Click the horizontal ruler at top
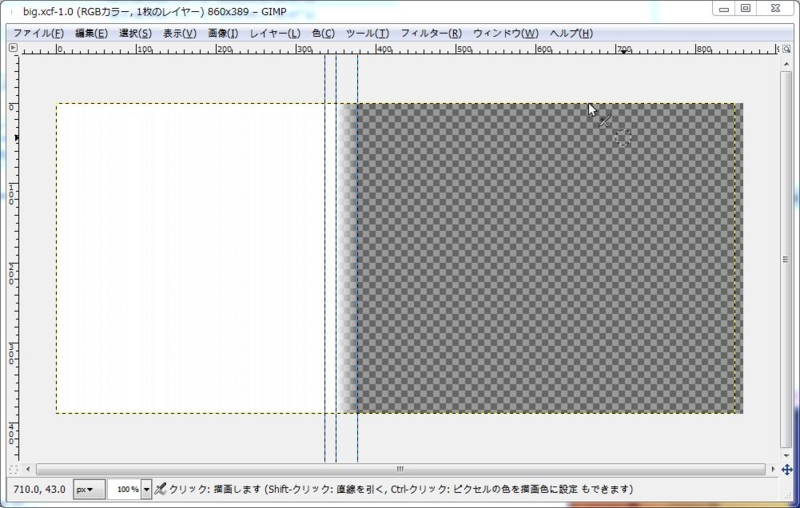 (398, 49)
